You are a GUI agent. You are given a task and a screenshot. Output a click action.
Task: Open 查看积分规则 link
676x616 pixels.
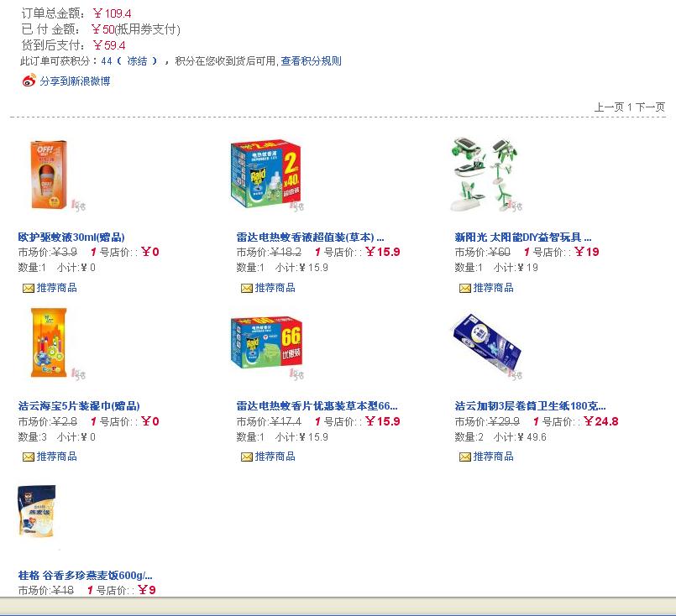[x=311, y=61]
